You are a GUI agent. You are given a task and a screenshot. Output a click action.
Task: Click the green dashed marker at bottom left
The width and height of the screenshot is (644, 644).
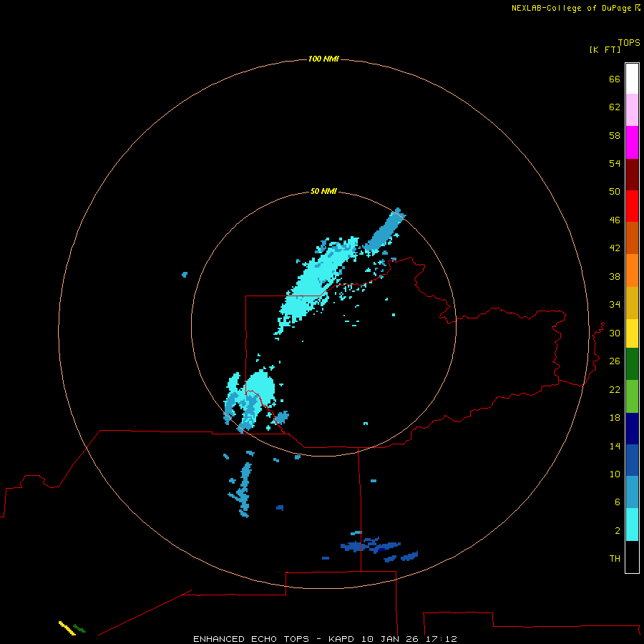[x=79, y=628]
